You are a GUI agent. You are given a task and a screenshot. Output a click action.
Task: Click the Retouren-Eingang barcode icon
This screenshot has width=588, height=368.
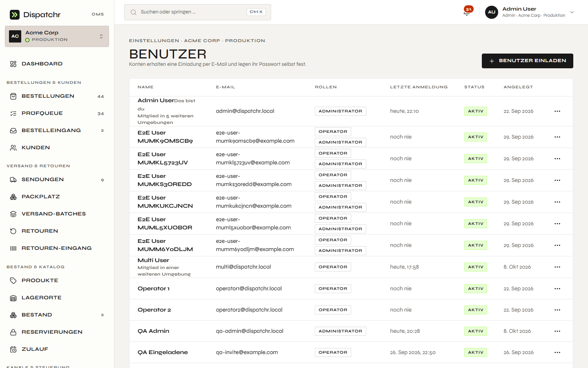tap(13, 248)
